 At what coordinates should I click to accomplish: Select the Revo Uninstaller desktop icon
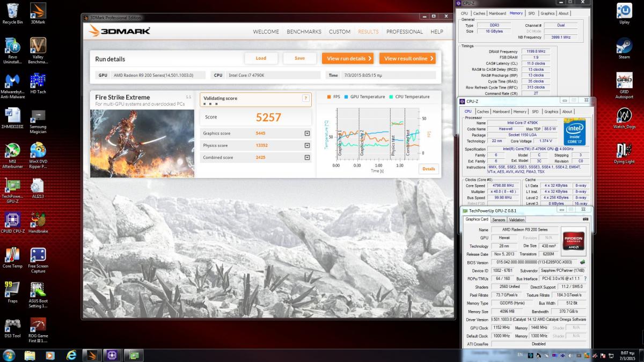pos(12,51)
